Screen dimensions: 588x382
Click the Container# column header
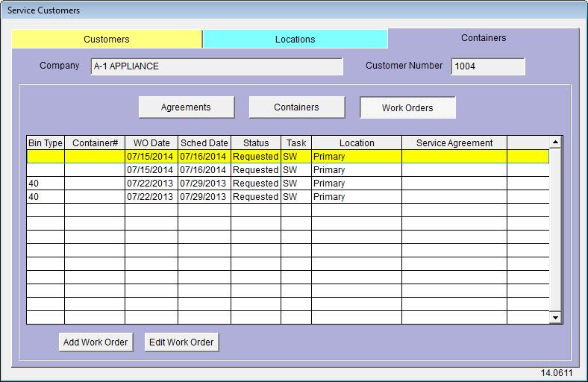click(x=95, y=143)
